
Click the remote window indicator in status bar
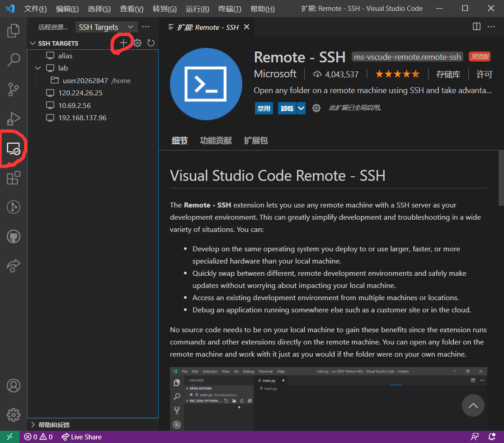pyautogui.click(x=9, y=437)
